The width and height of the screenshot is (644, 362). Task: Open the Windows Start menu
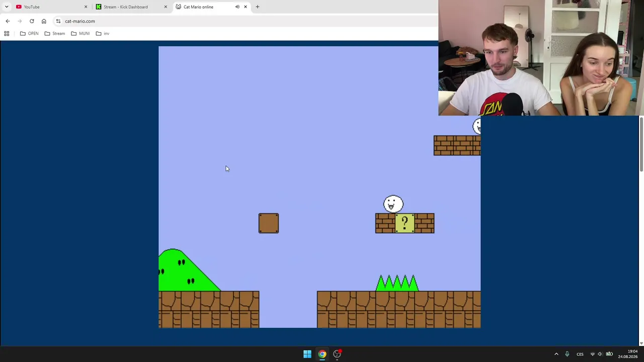tap(307, 354)
